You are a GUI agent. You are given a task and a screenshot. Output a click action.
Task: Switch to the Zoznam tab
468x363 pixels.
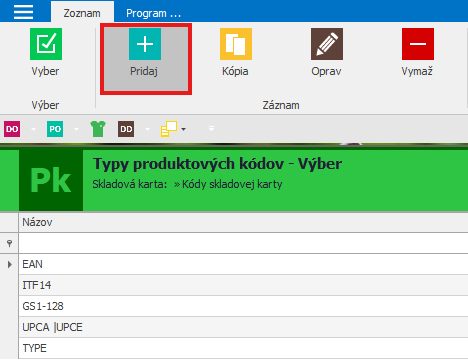[82, 13]
